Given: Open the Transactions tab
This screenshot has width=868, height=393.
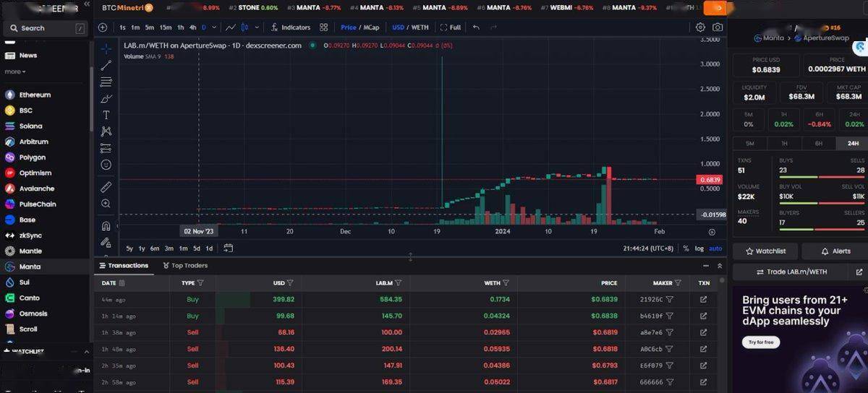Looking at the screenshot, I should coord(123,266).
